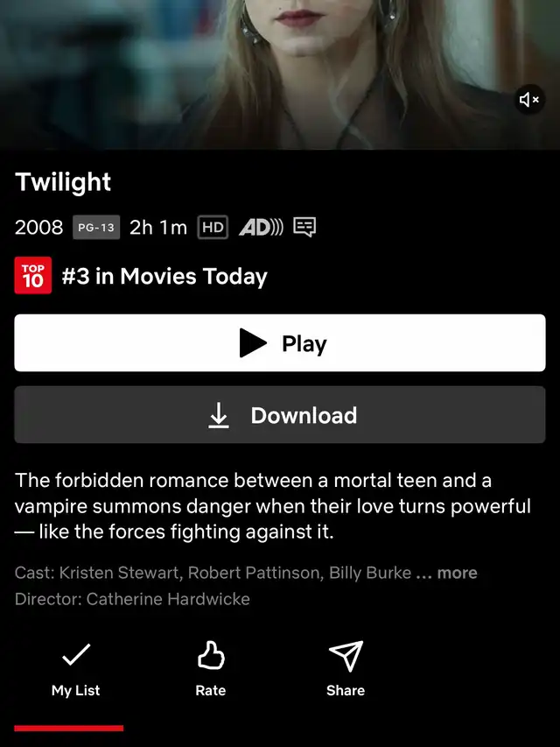Click the Top 10 badge
Image resolution: width=560 pixels, height=747 pixels.
[x=33, y=275]
